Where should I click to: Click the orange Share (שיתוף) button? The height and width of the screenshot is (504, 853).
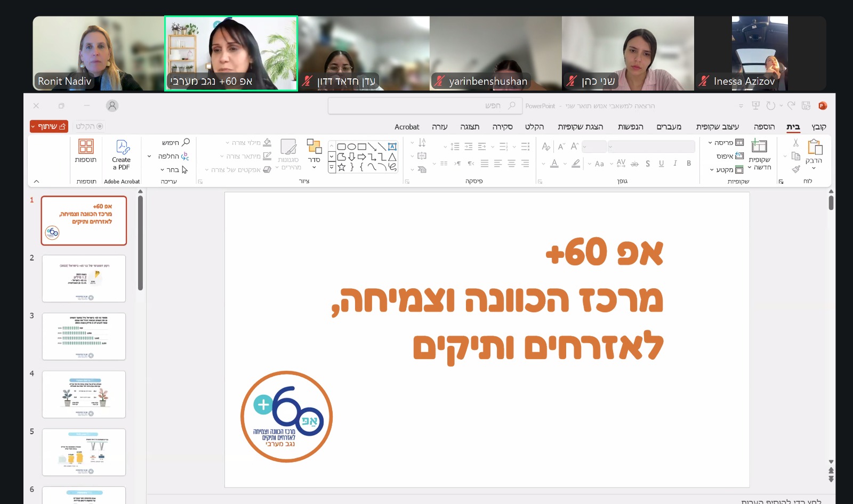[49, 126]
